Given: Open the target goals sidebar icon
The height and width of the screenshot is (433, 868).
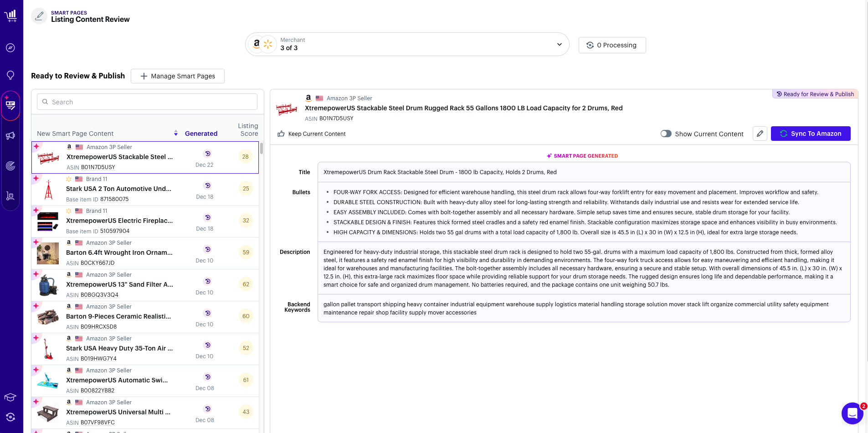Looking at the screenshot, I should tap(10, 166).
